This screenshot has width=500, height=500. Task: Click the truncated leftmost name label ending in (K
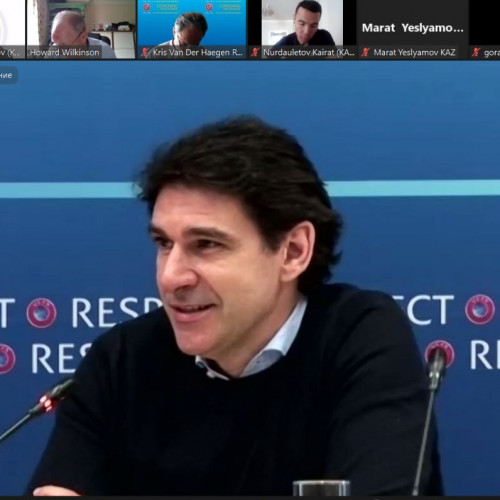click(x=10, y=52)
